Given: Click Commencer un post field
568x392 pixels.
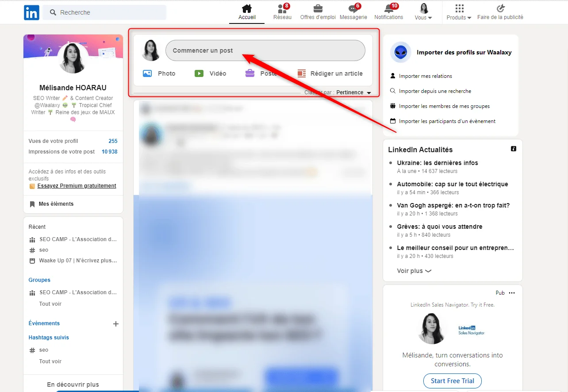Looking at the screenshot, I should pyautogui.click(x=265, y=50).
